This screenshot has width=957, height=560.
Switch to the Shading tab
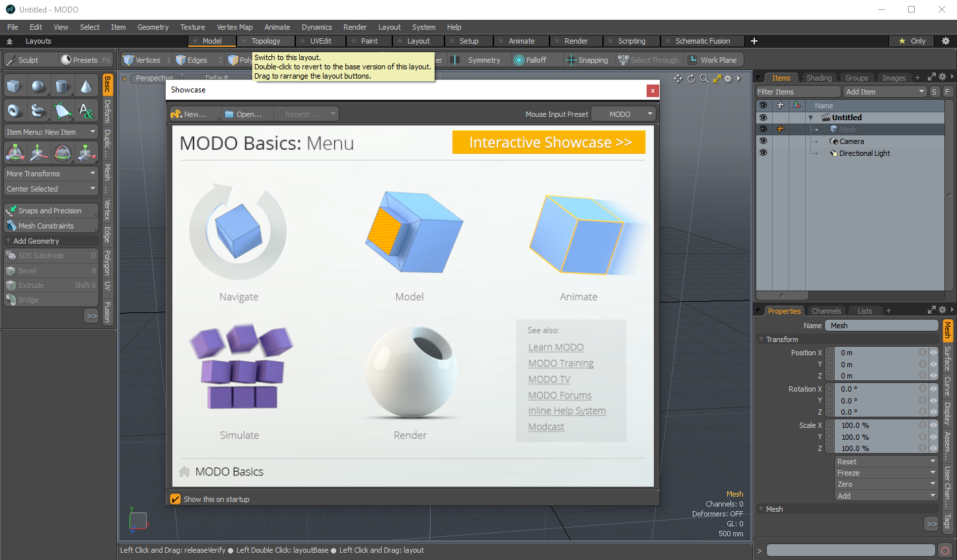point(819,78)
